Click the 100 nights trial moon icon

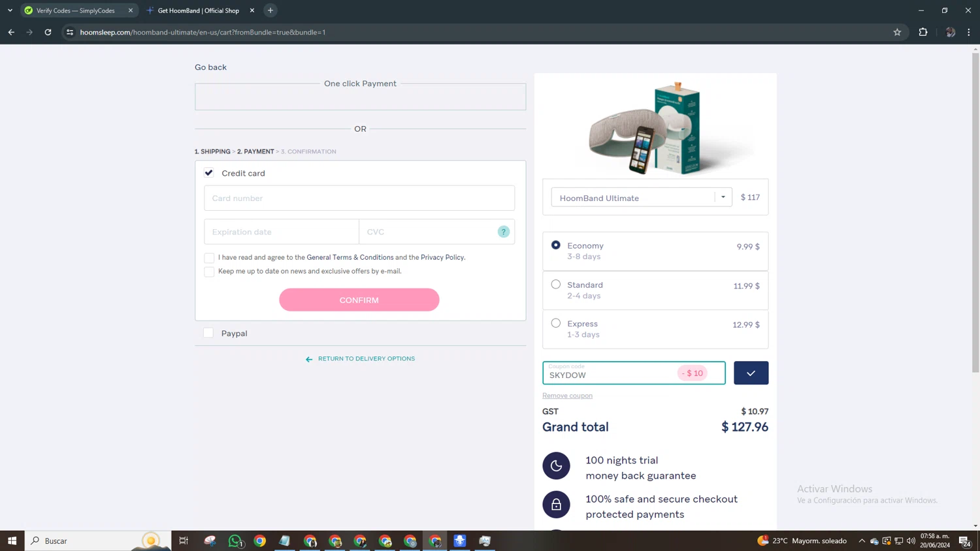click(556, 466)
